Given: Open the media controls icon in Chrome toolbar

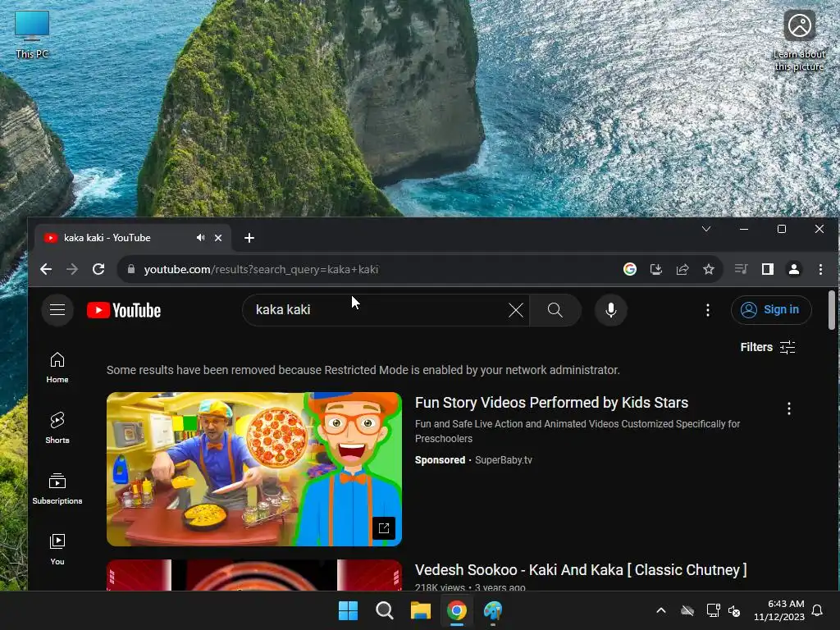Looking at the screenshot, I should click(741, 269).
